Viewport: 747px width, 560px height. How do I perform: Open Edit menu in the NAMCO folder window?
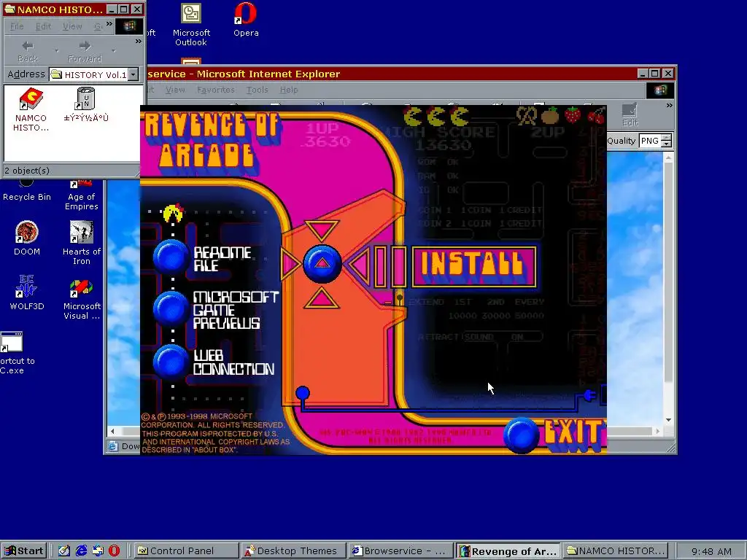[x=43, y=26]
